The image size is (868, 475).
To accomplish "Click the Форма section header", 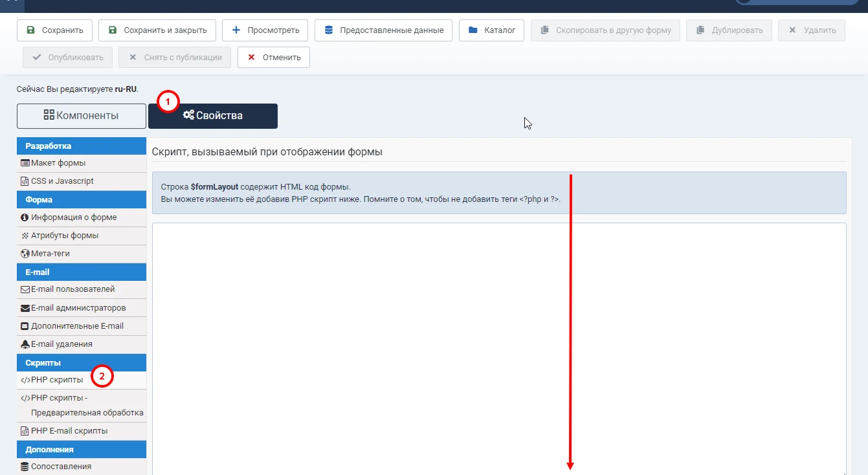I will point(82,199).
